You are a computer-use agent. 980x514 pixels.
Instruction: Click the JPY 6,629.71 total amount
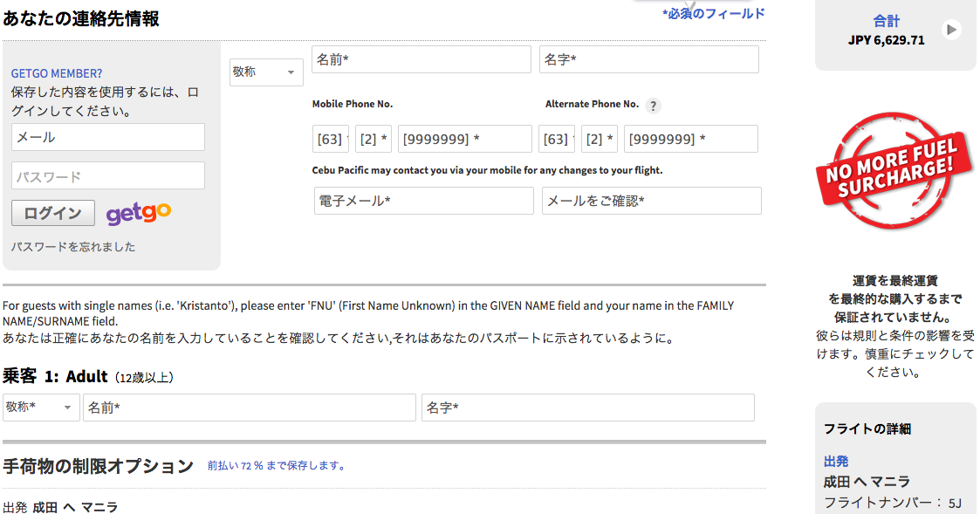point(887,40)
